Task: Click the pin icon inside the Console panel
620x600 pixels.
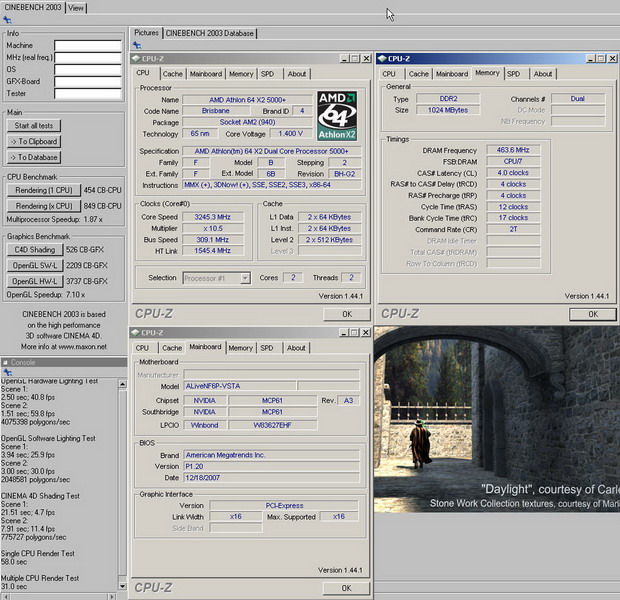Action: point(5,372)
